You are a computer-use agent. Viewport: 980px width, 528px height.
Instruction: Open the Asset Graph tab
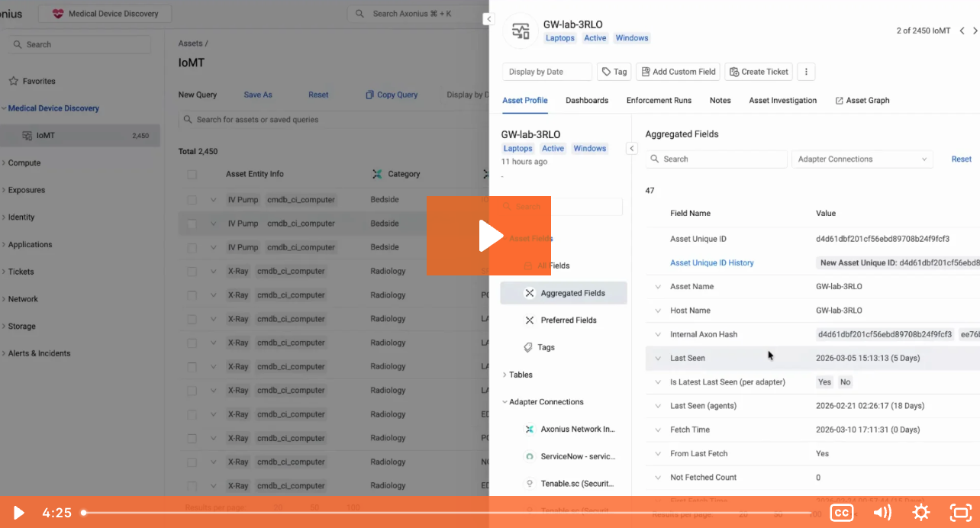(x=862, y=101)
